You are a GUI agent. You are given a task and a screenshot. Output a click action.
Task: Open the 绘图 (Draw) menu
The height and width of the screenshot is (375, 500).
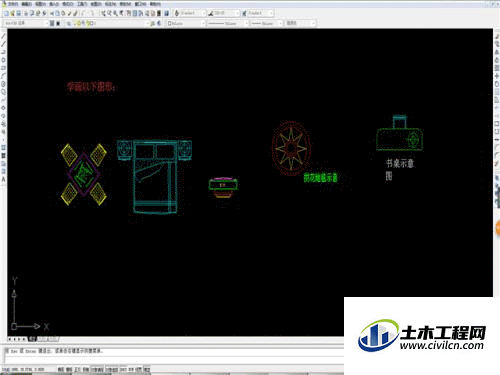click(x=96, y=4)
